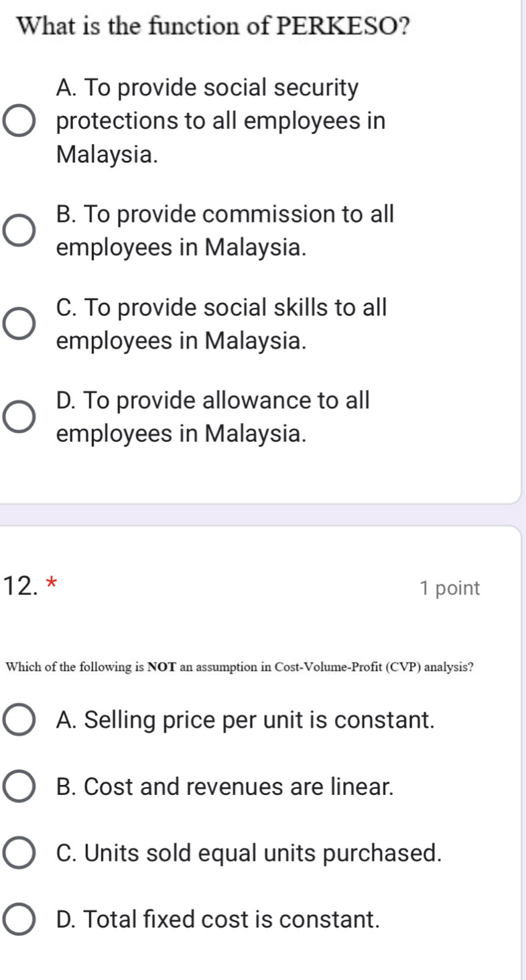
Task: Click answer text 'A. To provide social security'
Action: pyautogui.click(x=208, y=88)
